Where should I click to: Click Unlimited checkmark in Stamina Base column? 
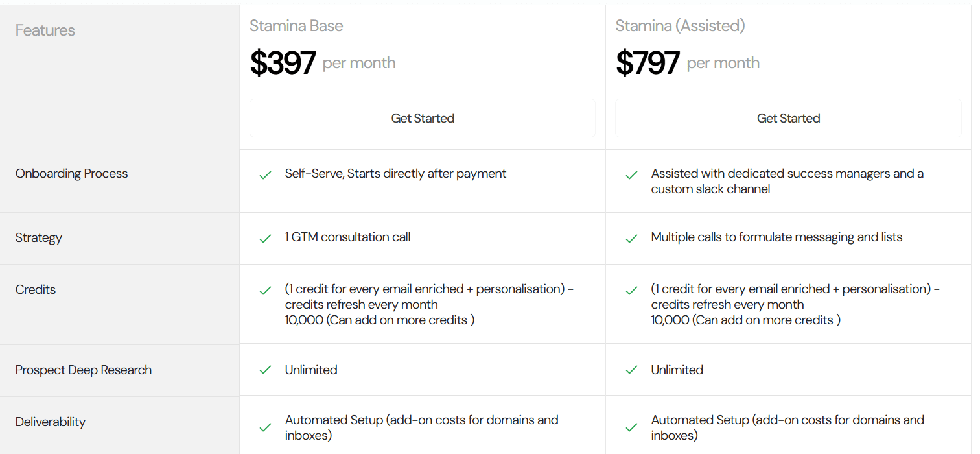click(x=265, y=370)
